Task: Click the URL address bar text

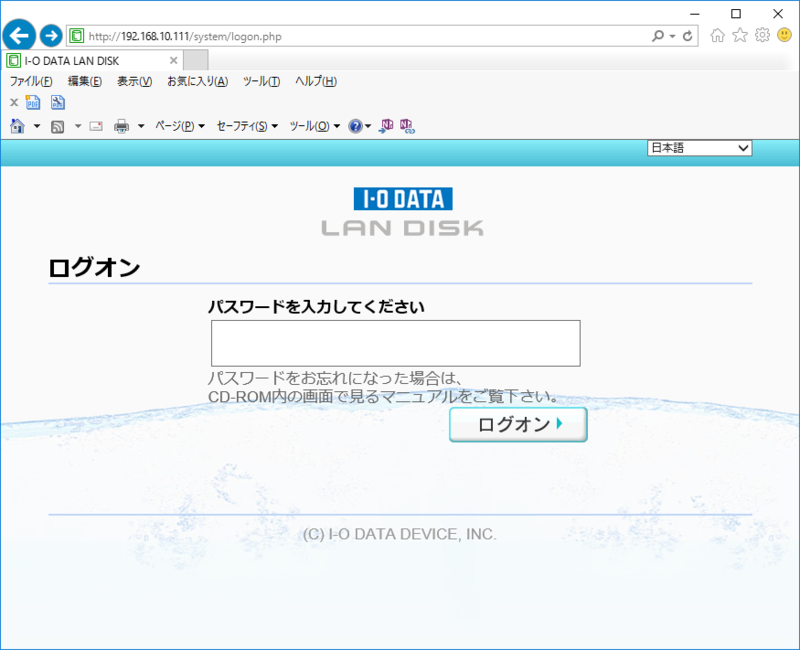Action: 185,36
